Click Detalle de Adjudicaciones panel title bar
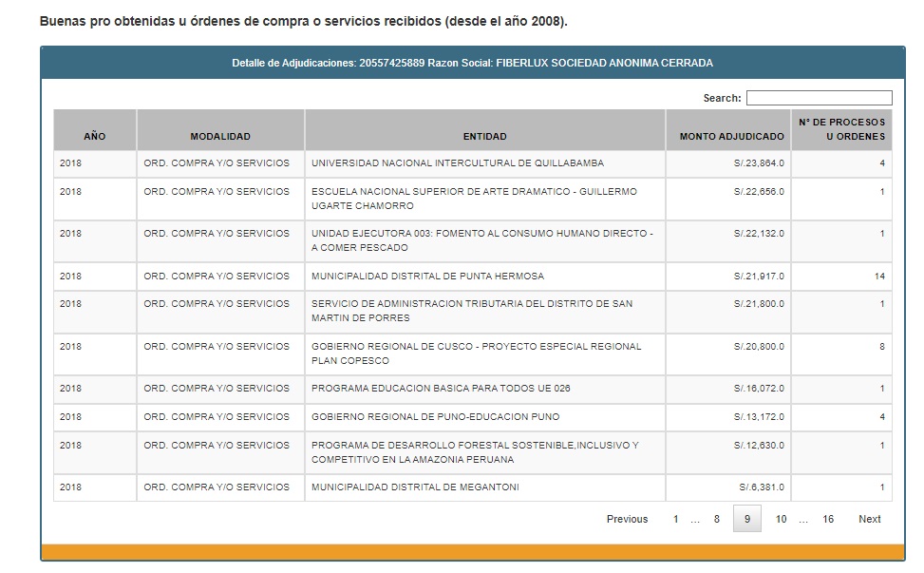Screen dimensions: 924x573 point(472,63)
